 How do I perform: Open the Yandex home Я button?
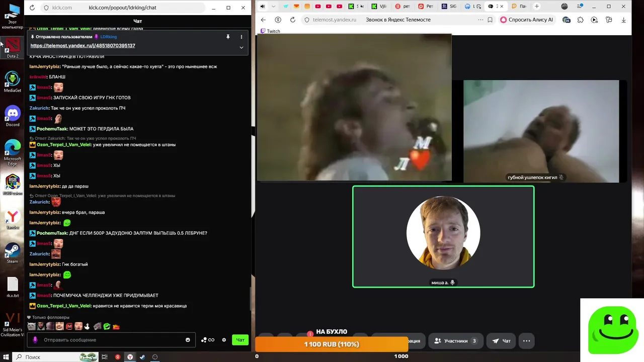click(x=278, y=20)
